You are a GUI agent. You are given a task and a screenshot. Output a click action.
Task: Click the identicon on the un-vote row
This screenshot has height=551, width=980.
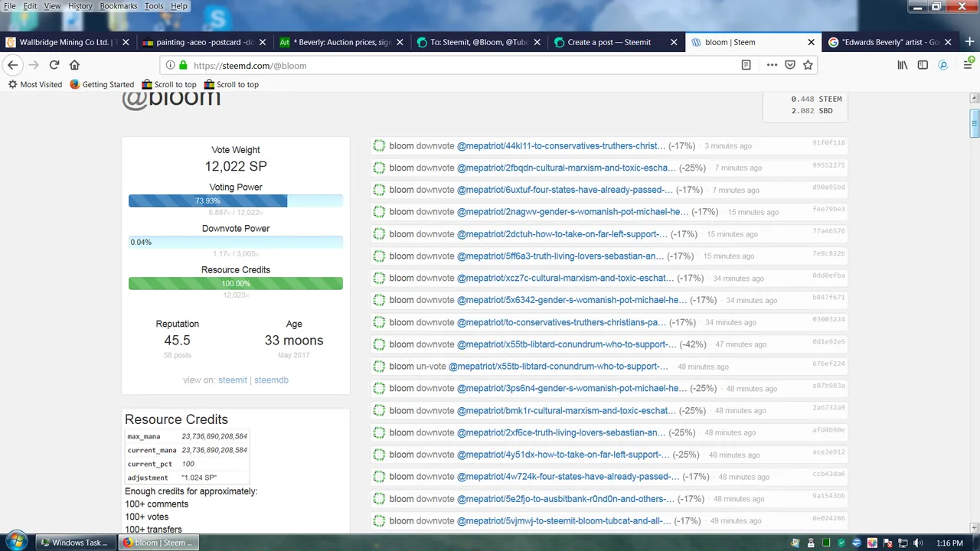[379, 366]
